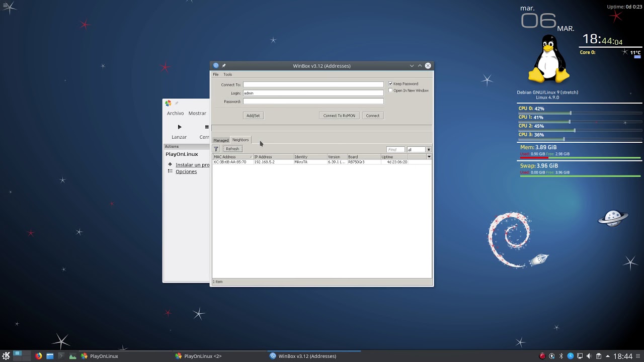Expand hidden system tray icons arrow
Image resolution: width=644 pixels, height=362 pixels.
click(608, 356)
